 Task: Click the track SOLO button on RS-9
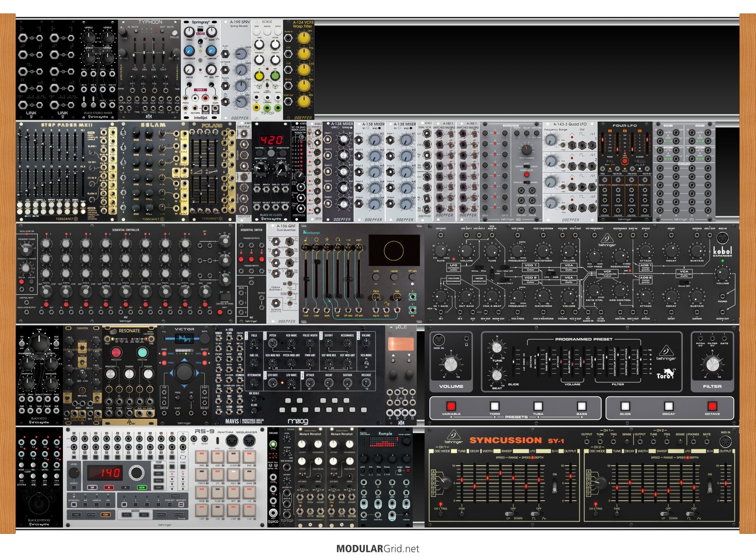point(144,515)
